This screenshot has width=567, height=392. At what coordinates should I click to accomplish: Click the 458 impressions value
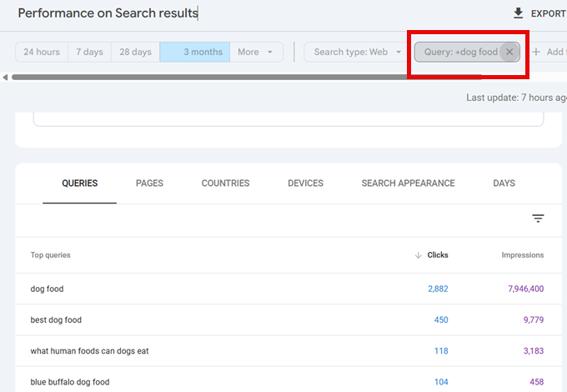[537, 382]
